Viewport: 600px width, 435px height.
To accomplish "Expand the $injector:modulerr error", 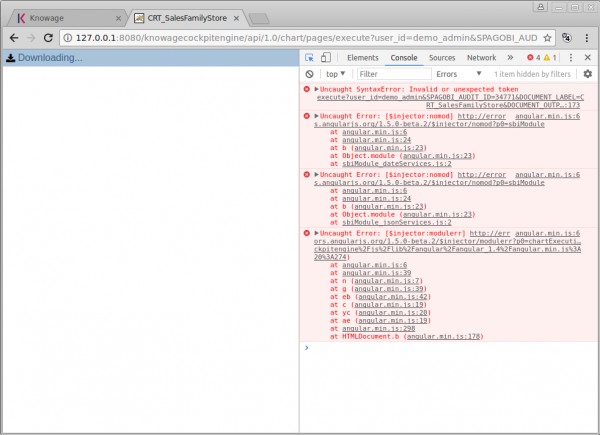I will (x=316, y=233).
